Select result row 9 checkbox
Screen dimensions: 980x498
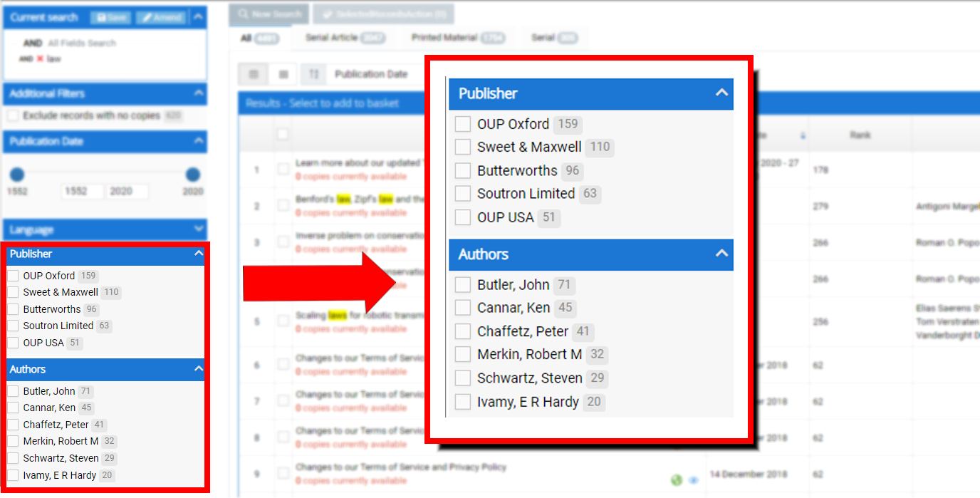[283, 474]
